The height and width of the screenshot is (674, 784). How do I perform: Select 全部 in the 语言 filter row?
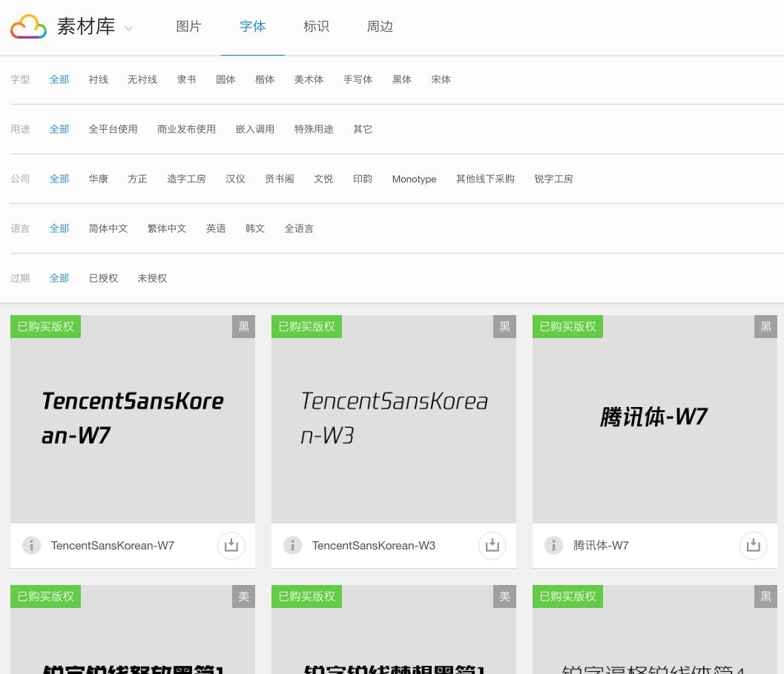click(x=59, y=228)
